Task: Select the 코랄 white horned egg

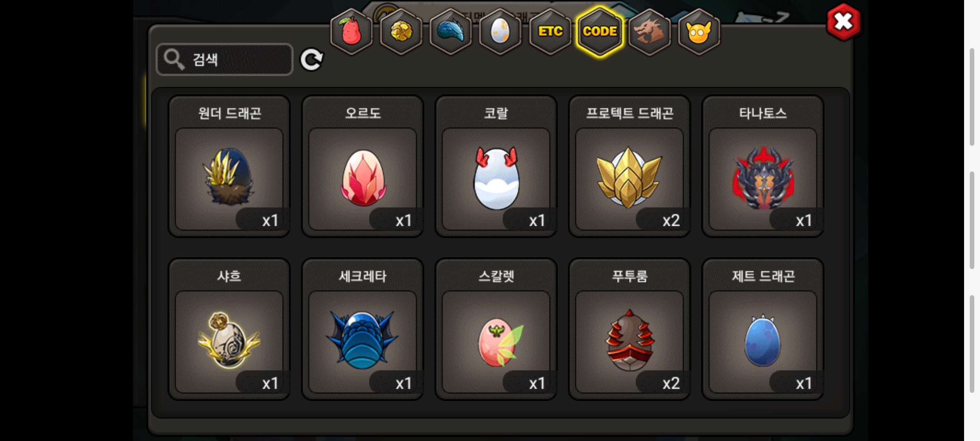Action: pyautogui.click(x=496, y=166)
